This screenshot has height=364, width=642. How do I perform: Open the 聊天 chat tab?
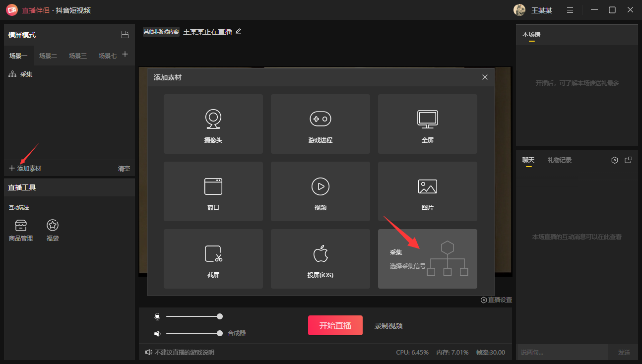(528, 160)
